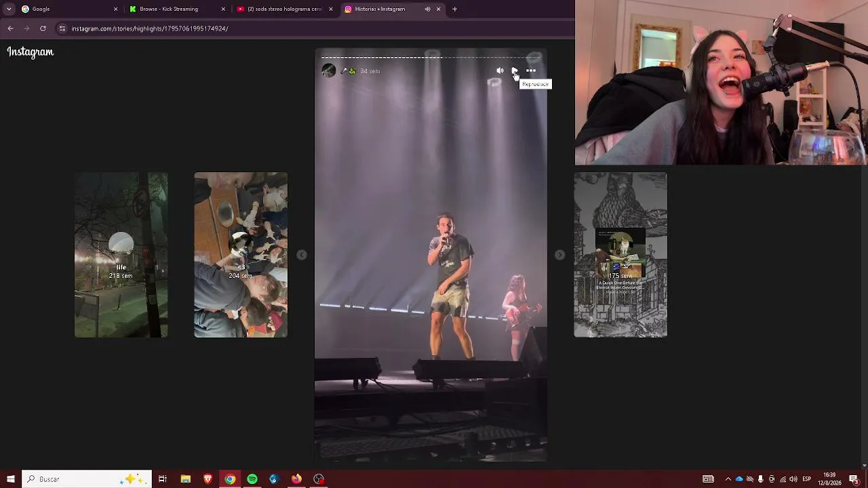Click the story progress bar
The width and height of the screenshot is (868, 488).
[431, 57]
